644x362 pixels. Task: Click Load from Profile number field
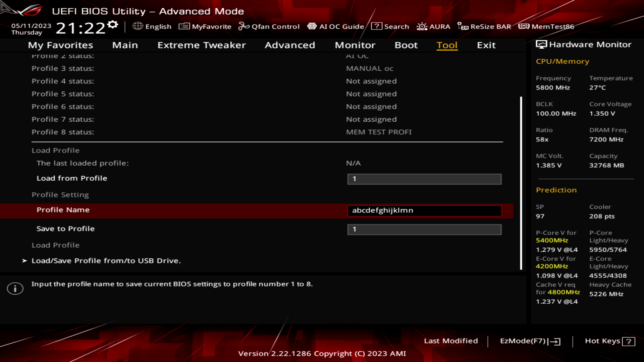click(424, 179)
